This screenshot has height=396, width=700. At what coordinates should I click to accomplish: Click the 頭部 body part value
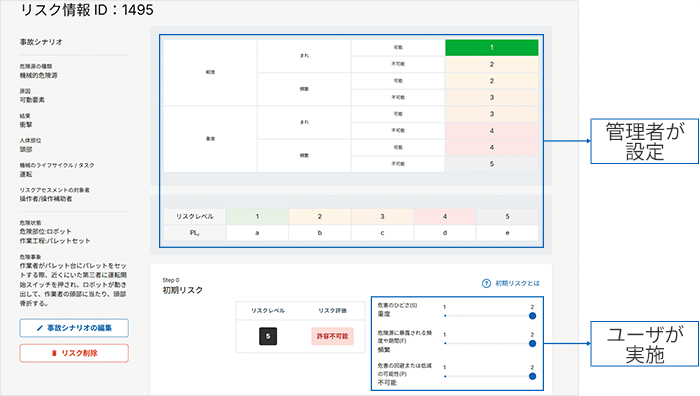pos(26,149)
